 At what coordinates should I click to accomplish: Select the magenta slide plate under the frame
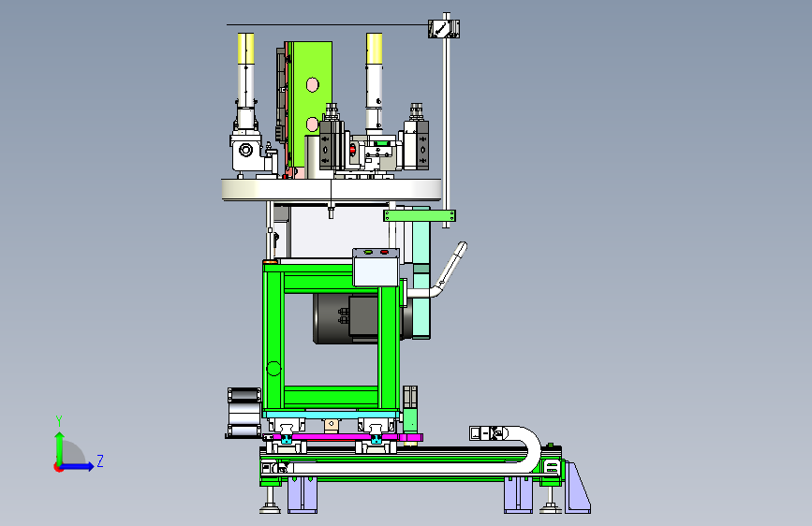344,438
